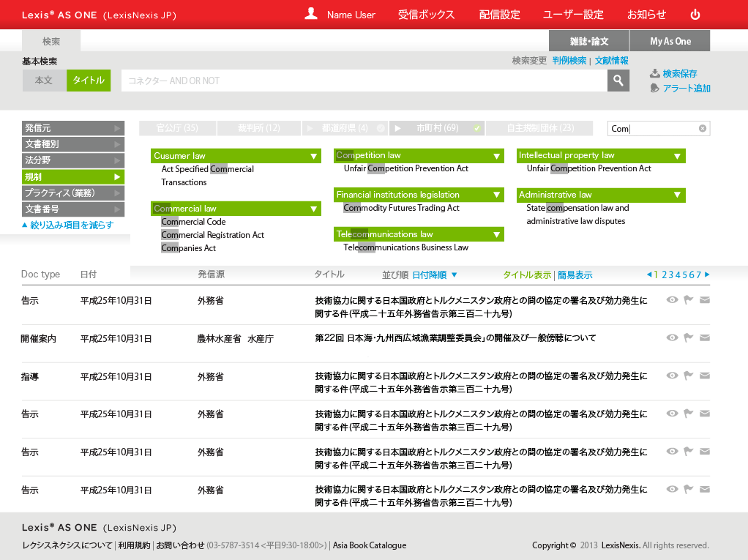Collapse Intellectual property law group
748x560 pixels.
pyautogui.click(x=677, y=156)
